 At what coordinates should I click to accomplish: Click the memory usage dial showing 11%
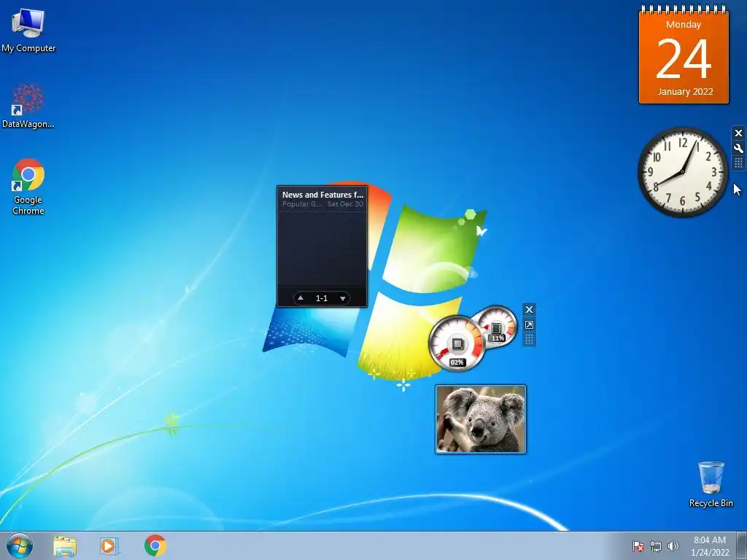[x=498, y=326]
